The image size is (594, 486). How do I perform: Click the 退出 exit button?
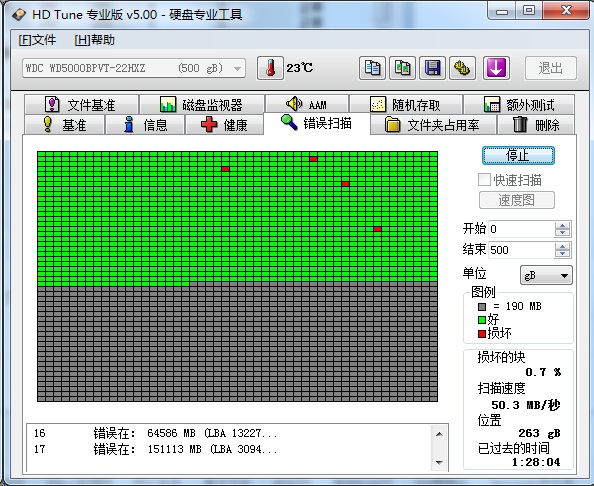(551, 68)
